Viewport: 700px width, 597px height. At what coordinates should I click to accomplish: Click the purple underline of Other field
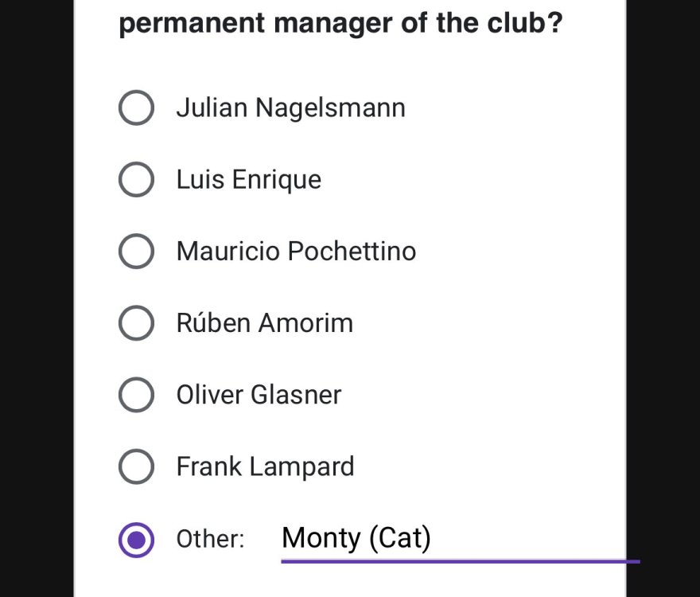460,561
